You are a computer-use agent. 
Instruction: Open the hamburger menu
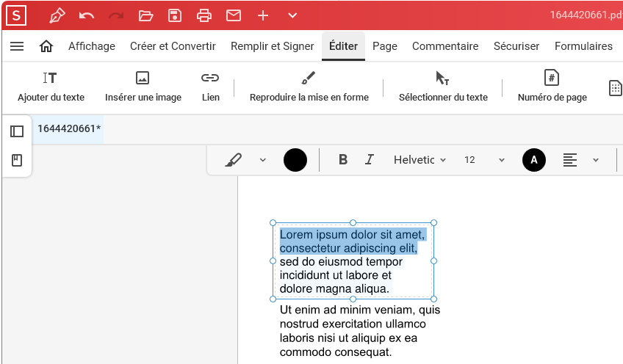coord(17,46)
